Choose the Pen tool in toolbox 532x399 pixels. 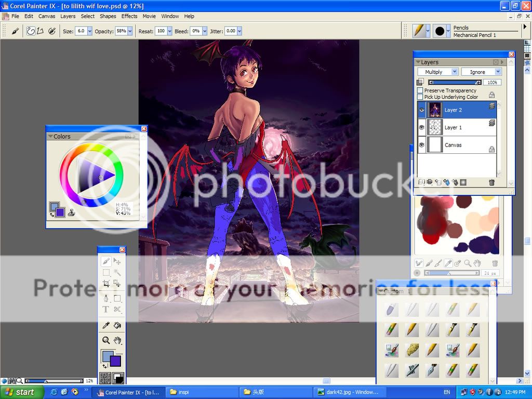pos(106,298)
